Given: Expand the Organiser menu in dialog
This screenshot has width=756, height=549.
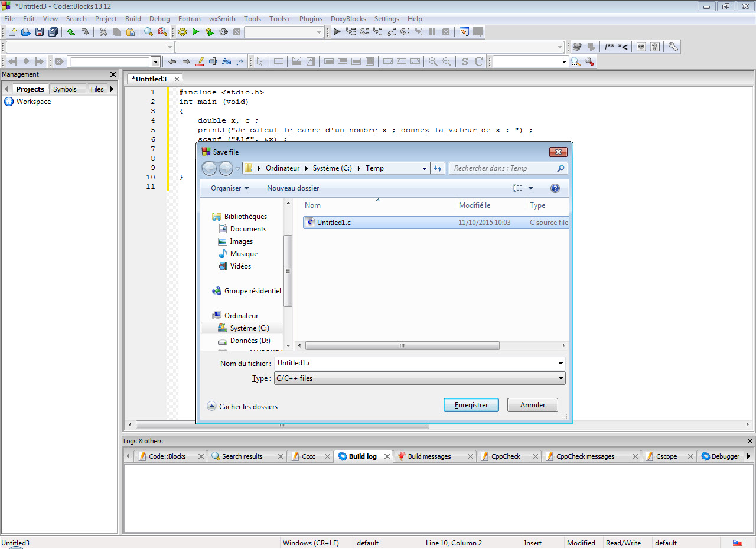Looking at the screenshot, I should click(x=230, y=188).
